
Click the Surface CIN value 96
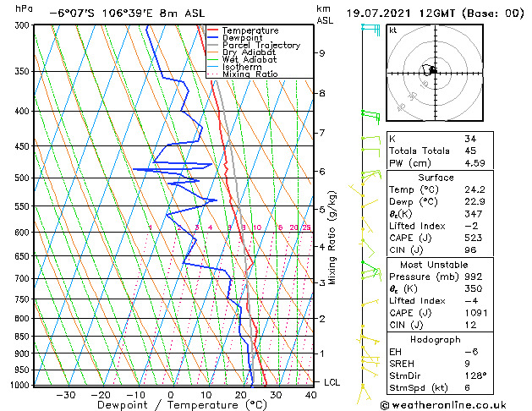click(x=470, y=250)
